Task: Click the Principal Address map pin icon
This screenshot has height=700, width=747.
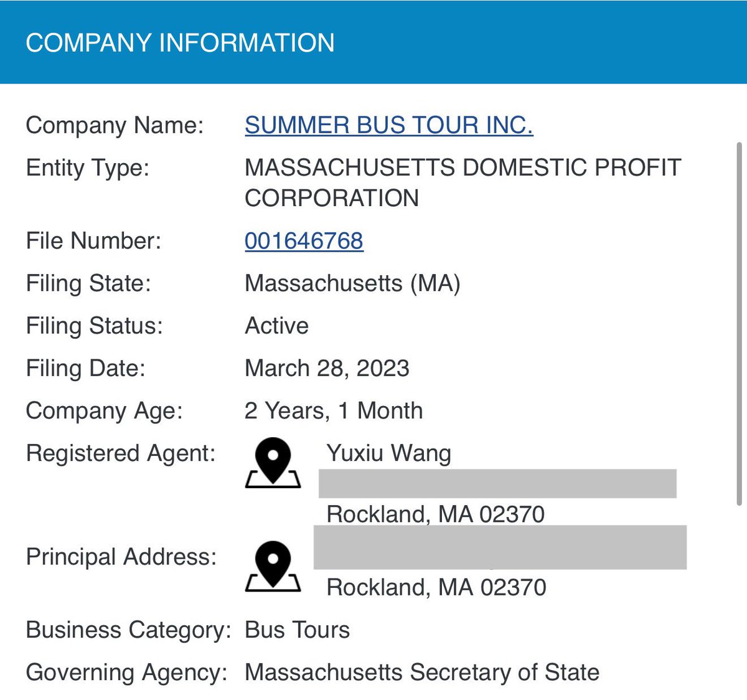Action: 273,566
